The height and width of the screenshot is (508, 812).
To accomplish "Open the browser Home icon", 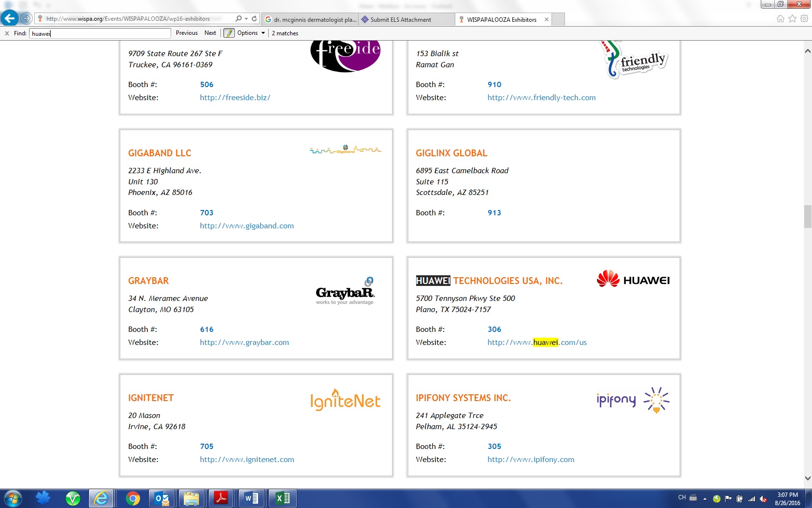I will click(781, 19).
